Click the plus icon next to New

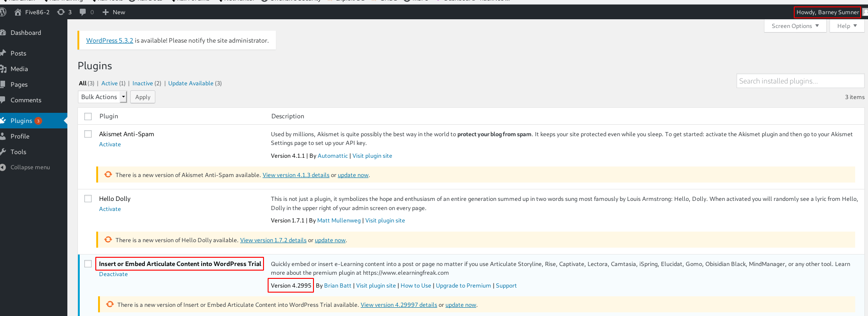pos(105,12)
